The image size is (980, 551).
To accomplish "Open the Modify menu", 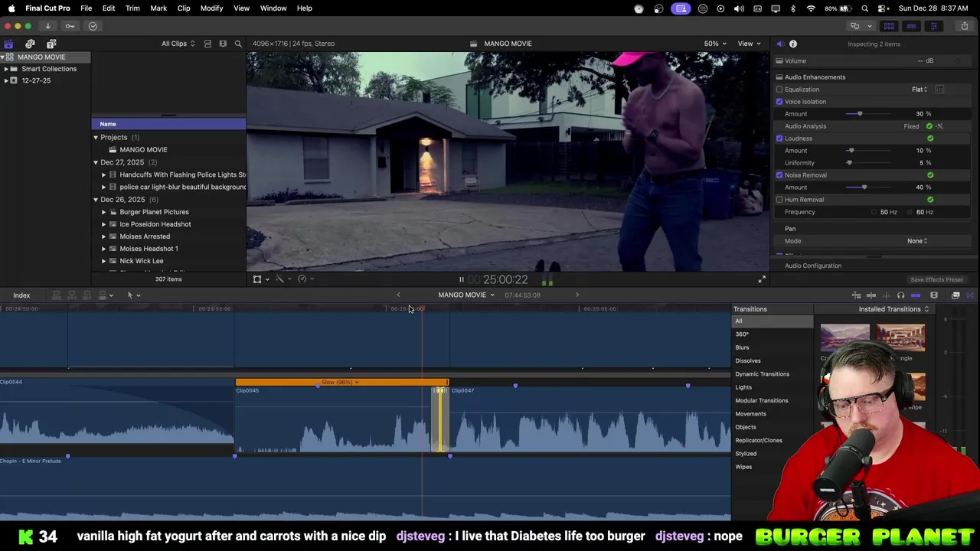I will (211, 8).
